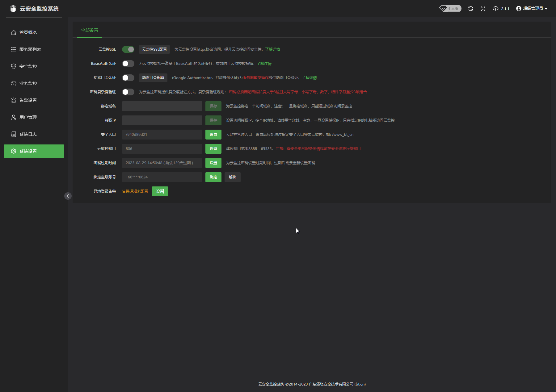Collapse the sidebar with the arrow handle
Screen dimensions: 556x392
[68, 196]
